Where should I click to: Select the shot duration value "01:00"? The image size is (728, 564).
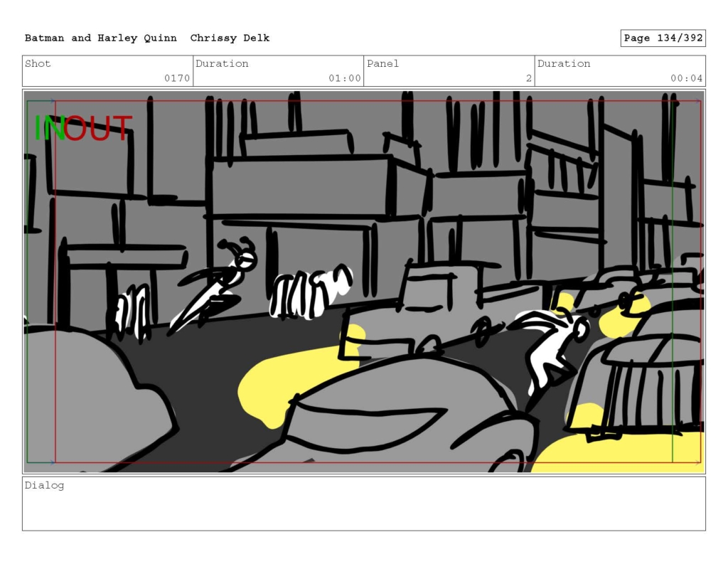(345, 78)
